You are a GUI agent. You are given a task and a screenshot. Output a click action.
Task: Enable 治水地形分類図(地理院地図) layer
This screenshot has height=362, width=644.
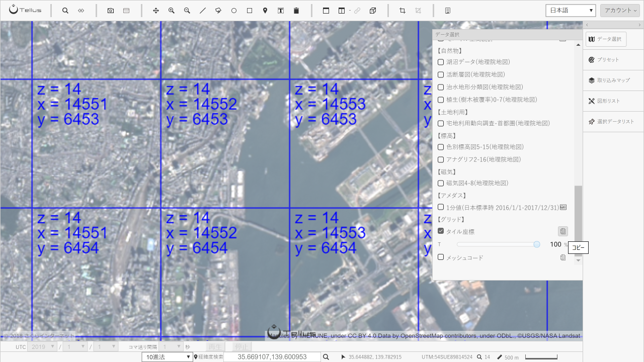pos(441,87)
